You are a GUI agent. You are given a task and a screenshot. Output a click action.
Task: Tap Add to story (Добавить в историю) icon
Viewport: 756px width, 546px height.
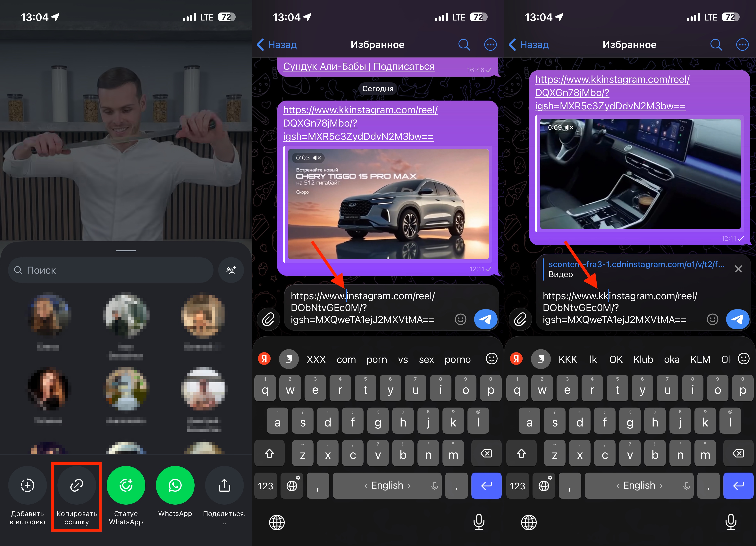27,485
